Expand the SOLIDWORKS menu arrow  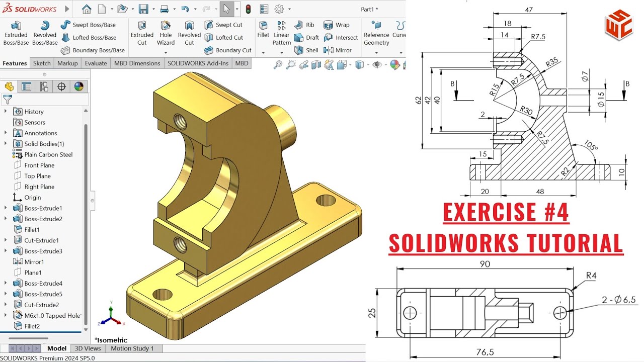67,9
